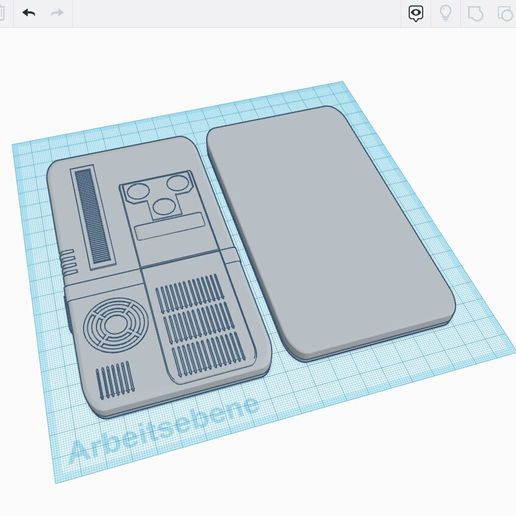Image resolution: width=516 pixels, height=516 pixels.
Task: Click the undo arrow in toolbar
Action: coord(29,13)
